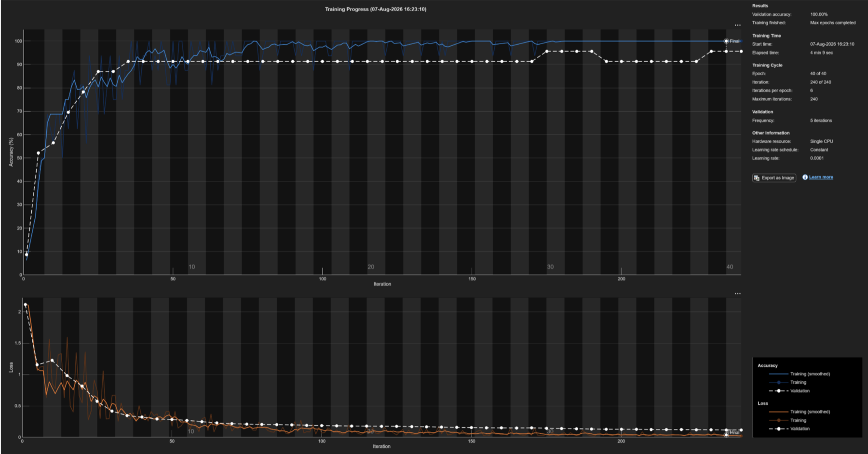Open the accuracy plot's three-dot options menu
The height and width of the screenshot is (454, 868).
[737, 25]
